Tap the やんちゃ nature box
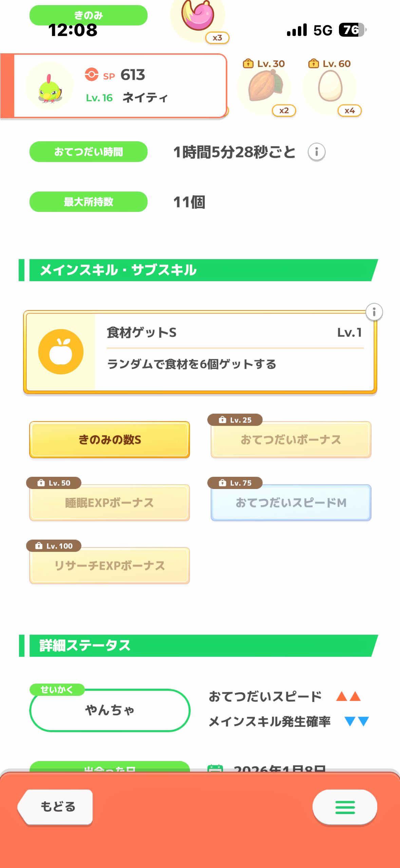 [x=110, y=710]
